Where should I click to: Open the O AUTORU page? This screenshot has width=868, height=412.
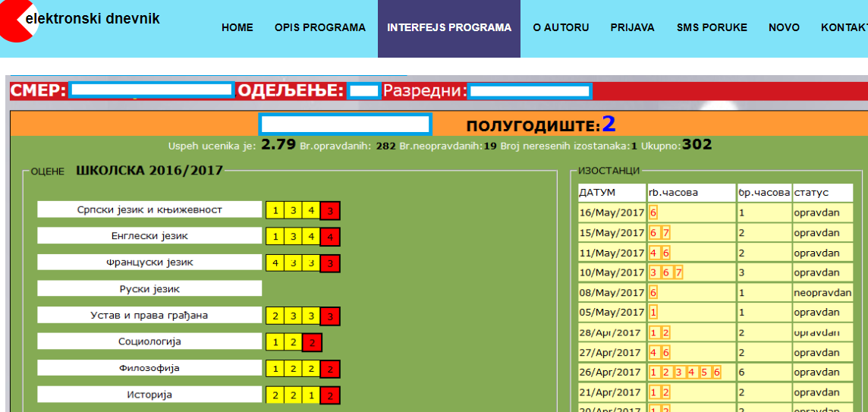(x=561, y=28)
